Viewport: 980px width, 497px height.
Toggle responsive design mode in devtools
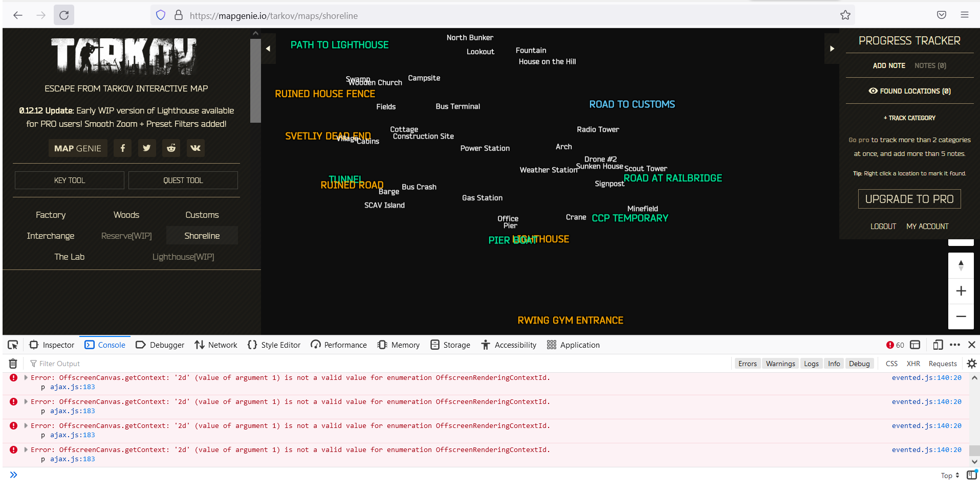pyautogui.click(x=938, y=345)
